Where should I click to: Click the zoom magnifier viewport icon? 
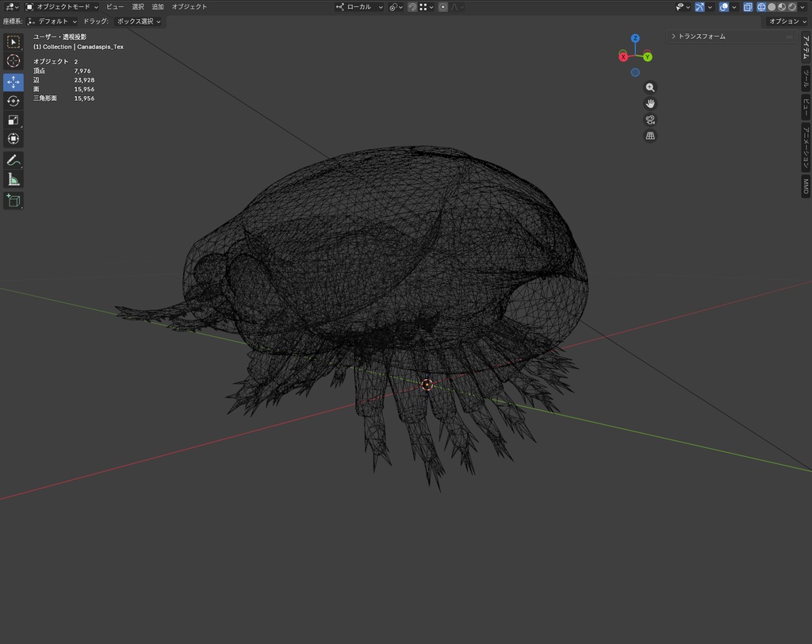pyautogui.click(x=650, y=87)
